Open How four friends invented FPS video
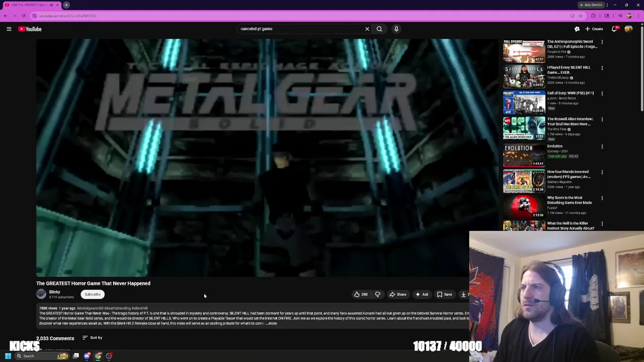 pyautogui.click(x=524, y=180)
